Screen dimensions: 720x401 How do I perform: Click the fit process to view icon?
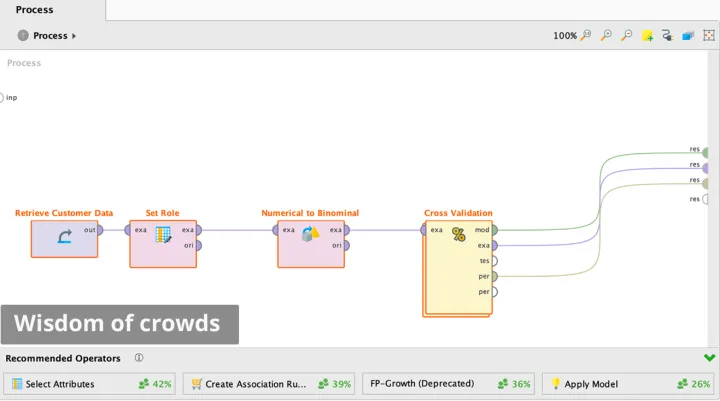click(708, 36)
